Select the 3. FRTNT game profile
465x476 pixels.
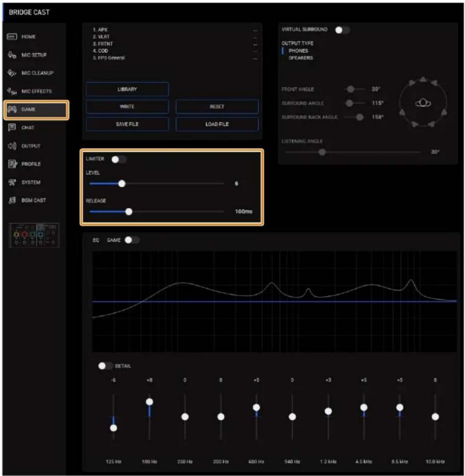103,44
